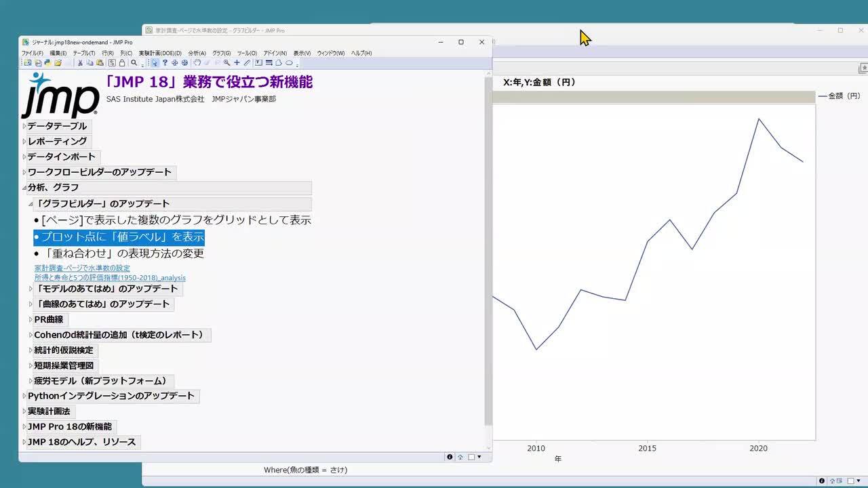Click the padlock lock icon

[121, 62]
